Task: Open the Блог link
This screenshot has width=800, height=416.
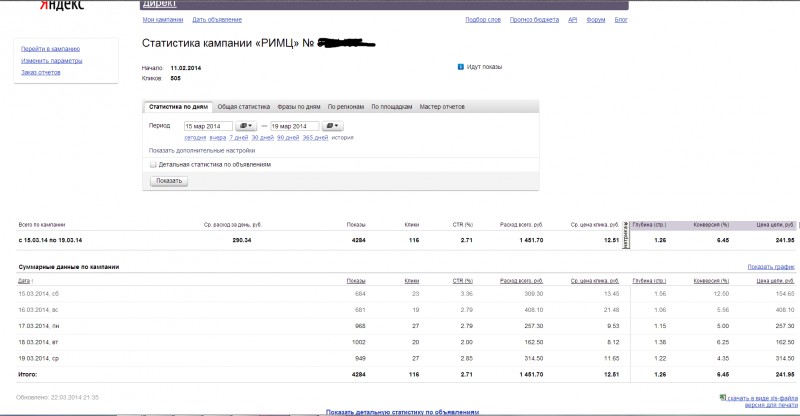Action: click(620, 20)
